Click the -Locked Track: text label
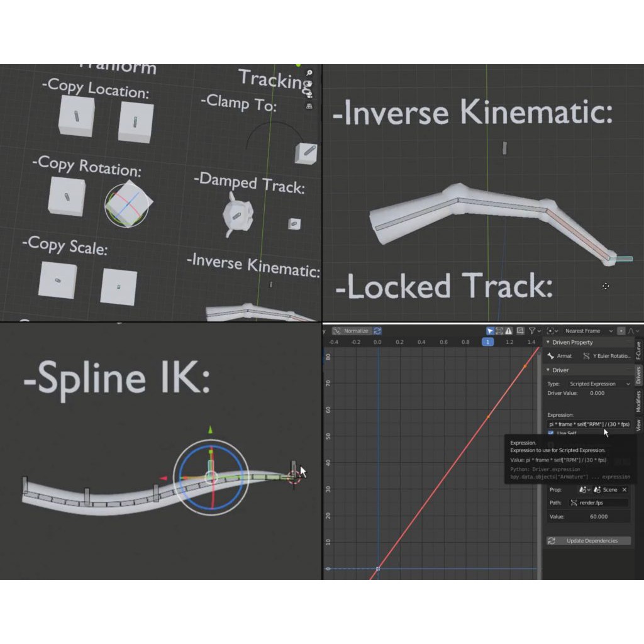 coord(445,286)
